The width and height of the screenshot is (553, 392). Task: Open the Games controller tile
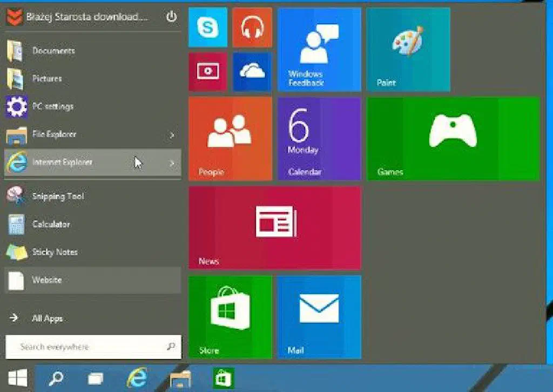click(453, 138)
